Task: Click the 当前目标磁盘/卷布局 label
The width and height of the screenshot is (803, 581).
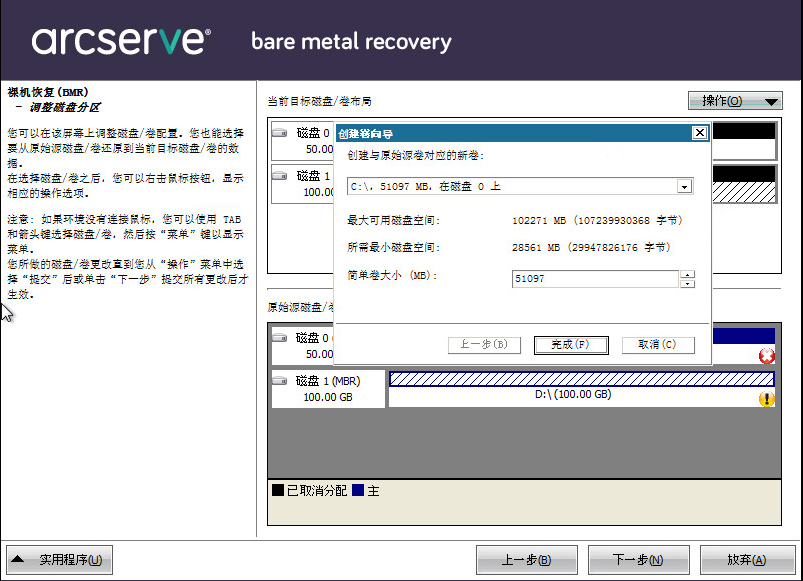Action: [320, 101]
